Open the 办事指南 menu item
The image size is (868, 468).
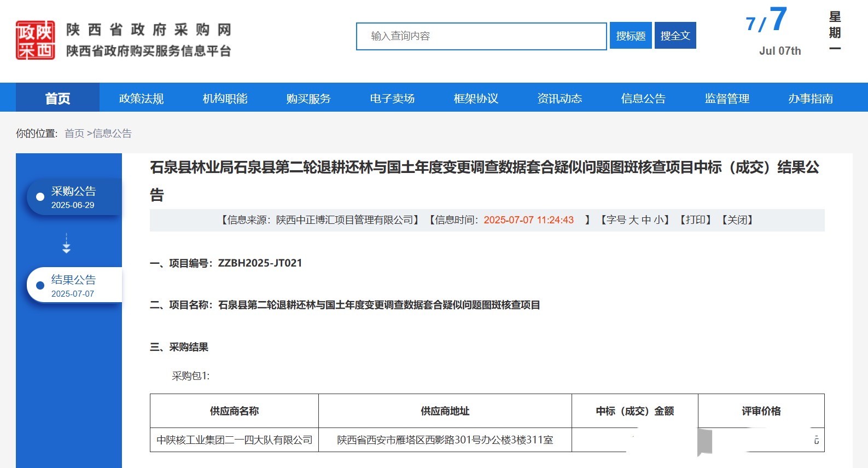click(x=811, y=99)
